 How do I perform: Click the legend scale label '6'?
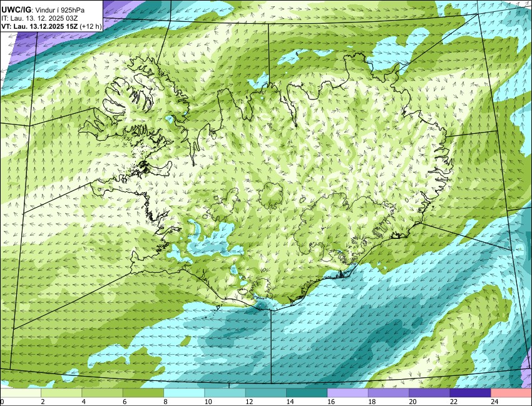pyautogui.click(x=125, y=402)
